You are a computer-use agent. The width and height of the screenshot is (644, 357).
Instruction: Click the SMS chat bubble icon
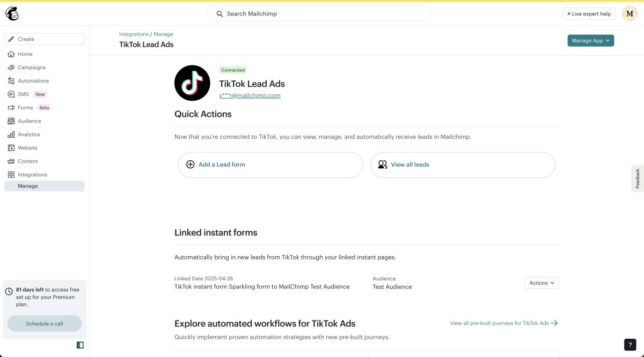(11, 94)
